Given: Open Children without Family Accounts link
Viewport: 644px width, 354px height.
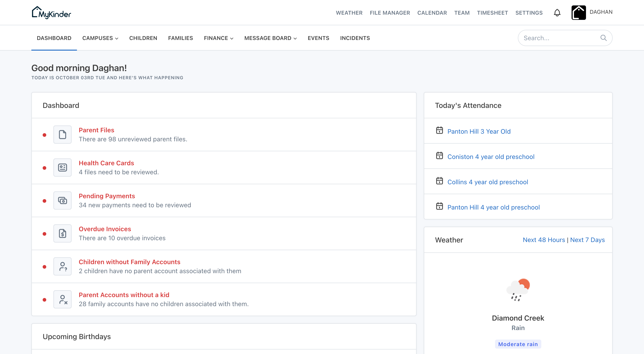Looking at the screenshot, I should tap(130, 262).
